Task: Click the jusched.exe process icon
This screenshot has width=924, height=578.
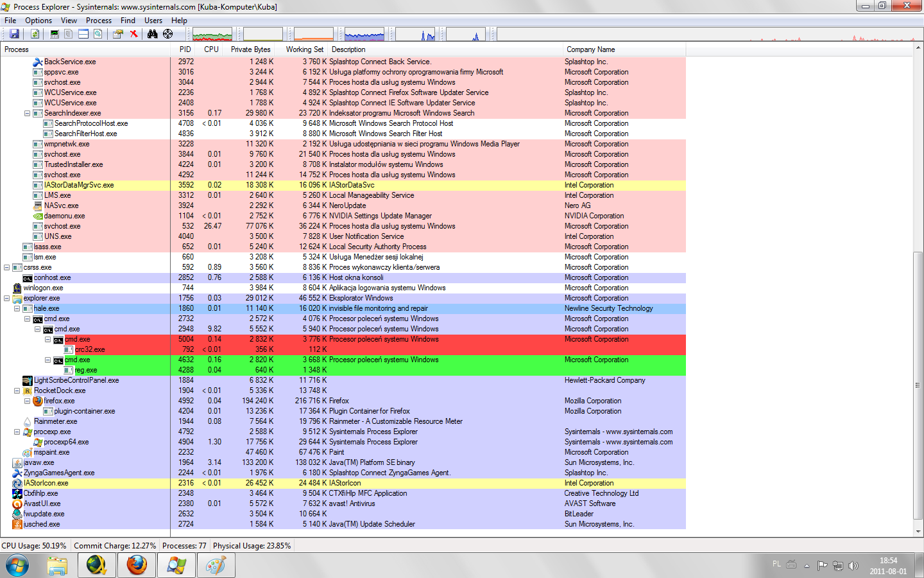Action: point(17,524)
